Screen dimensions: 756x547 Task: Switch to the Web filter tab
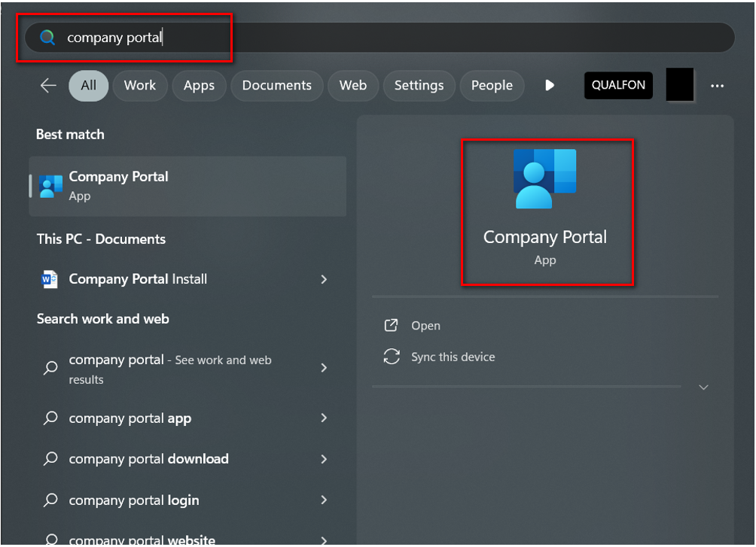(353, 85)
